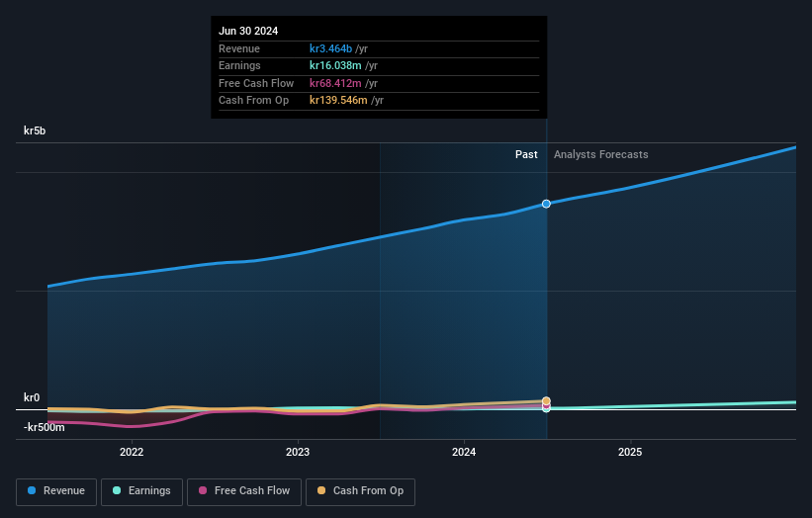Click the kr139.546m cash from op value
The width and height of the screenshot is (812, 518).
coord(338,101)
